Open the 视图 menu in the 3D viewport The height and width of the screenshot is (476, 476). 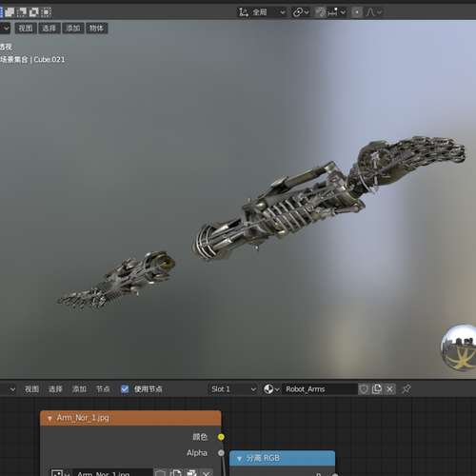click(x=26, y=29)
